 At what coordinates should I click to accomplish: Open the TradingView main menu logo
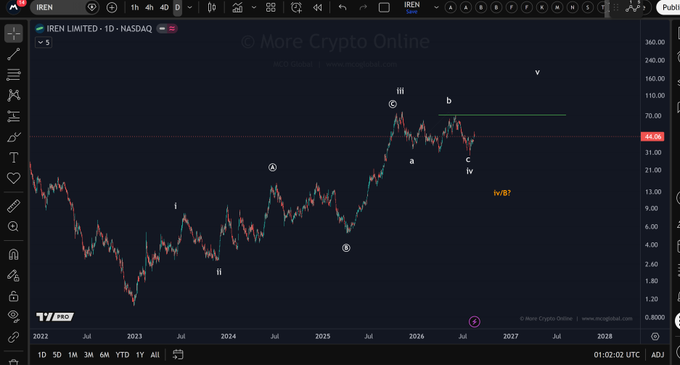click(14, 7)
